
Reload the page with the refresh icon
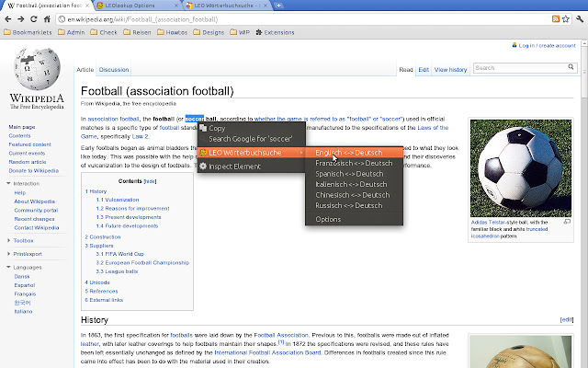click(x=34, y=19)
